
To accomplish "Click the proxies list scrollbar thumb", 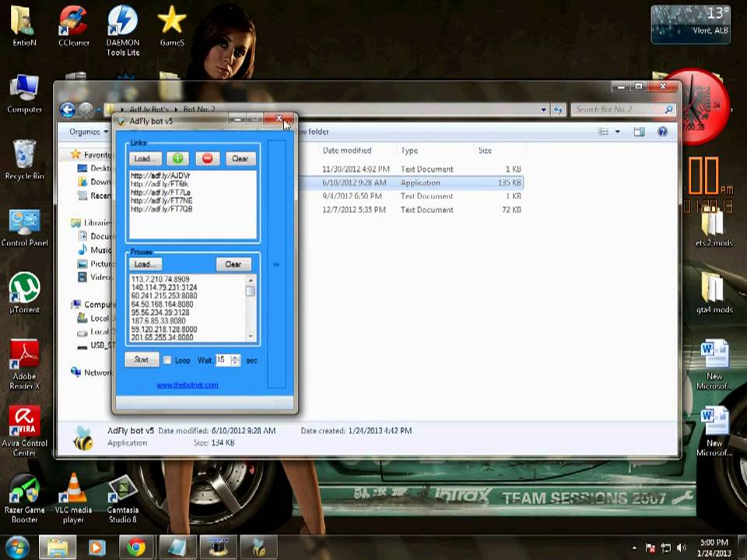I will tap(251, 291).
